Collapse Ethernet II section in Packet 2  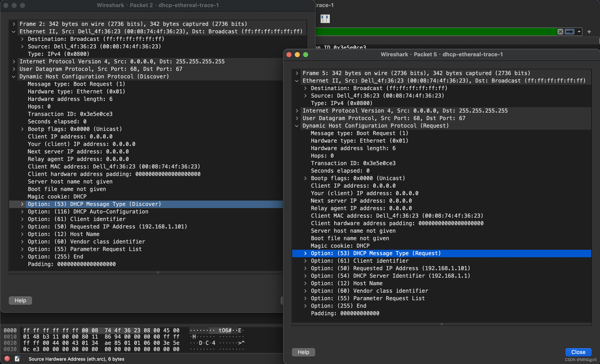[x=14, y=31]
